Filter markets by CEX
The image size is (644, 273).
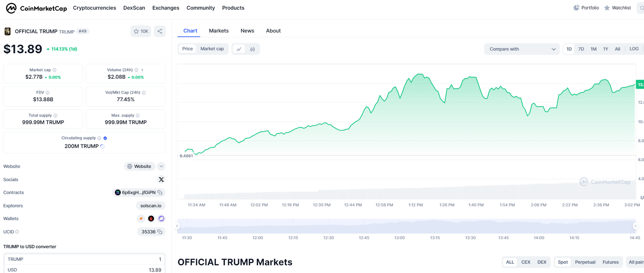(526, 262)
